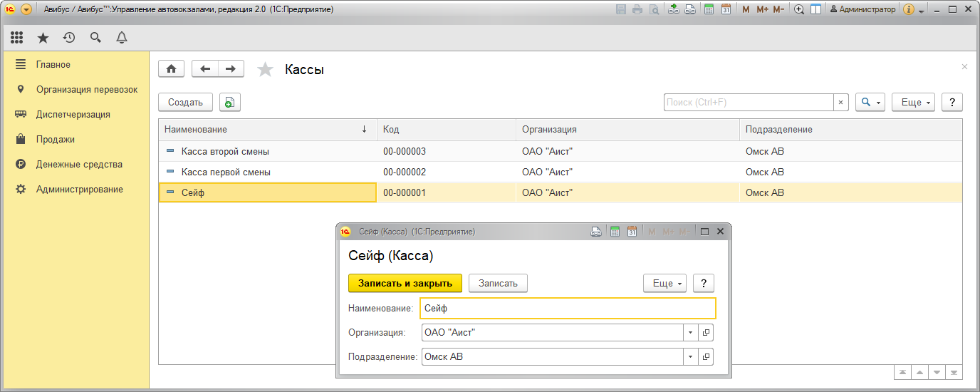Open calendar in main title bar
980x392 pixels.
click(726, 10)
